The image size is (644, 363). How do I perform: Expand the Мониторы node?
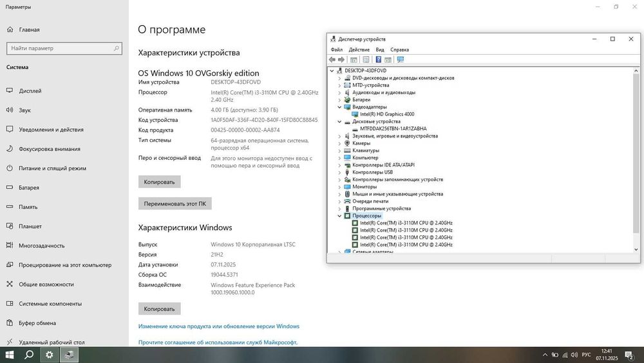click(339, 186)
